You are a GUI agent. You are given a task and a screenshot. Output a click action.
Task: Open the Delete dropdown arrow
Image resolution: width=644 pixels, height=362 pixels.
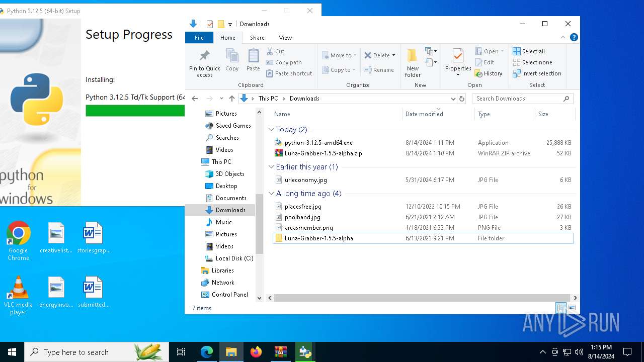393,55
